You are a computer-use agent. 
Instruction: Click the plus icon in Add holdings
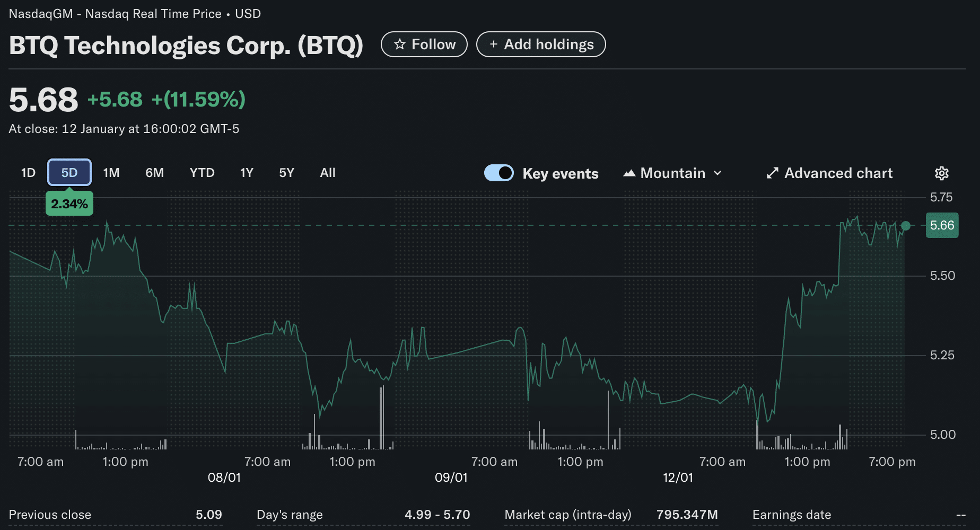pos(493,45)
